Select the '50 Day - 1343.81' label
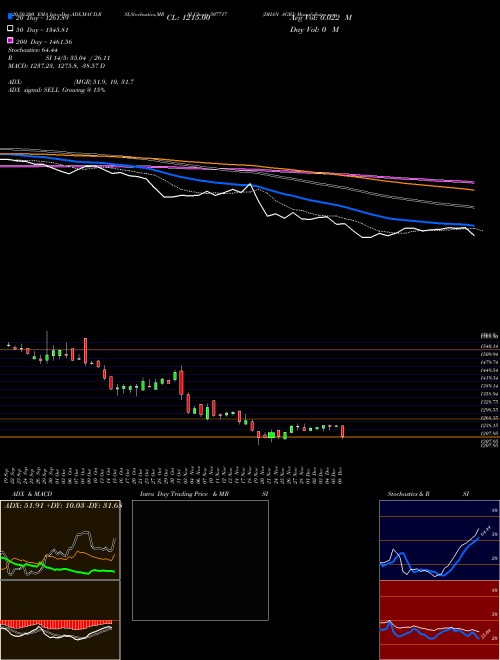The height and width of the screenshot is (660, 500). [42, 30]
